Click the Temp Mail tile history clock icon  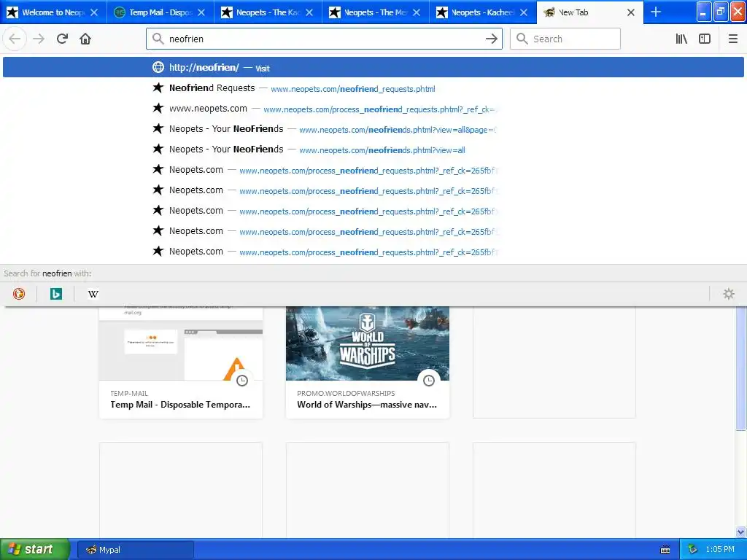(x=242, y=380)
